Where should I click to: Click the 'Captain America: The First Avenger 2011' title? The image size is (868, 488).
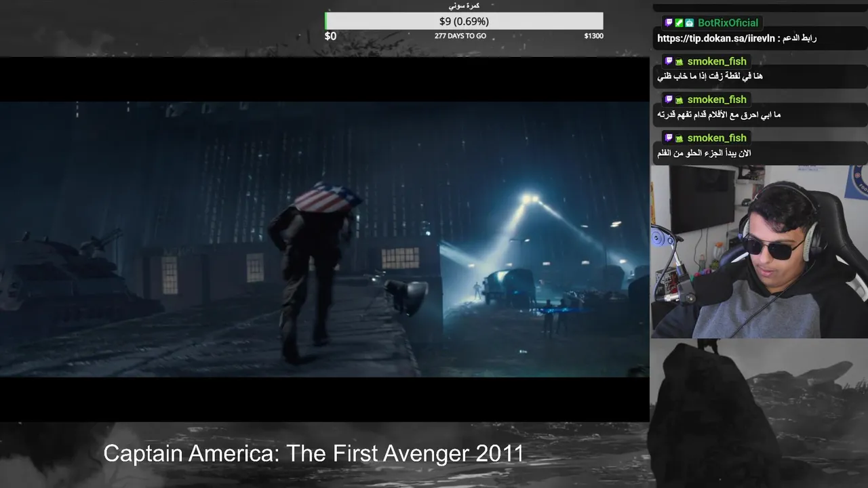tap(313, 453)
